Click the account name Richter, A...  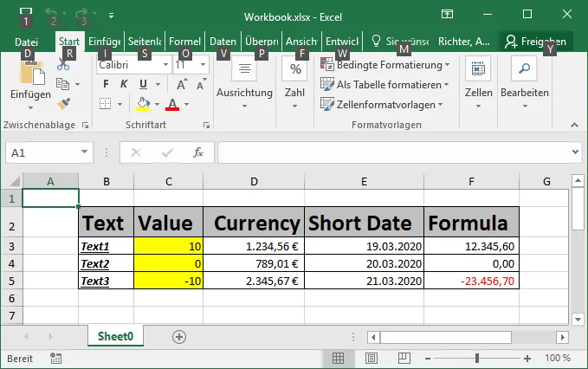pyautogui.click(x=464, y=42)
